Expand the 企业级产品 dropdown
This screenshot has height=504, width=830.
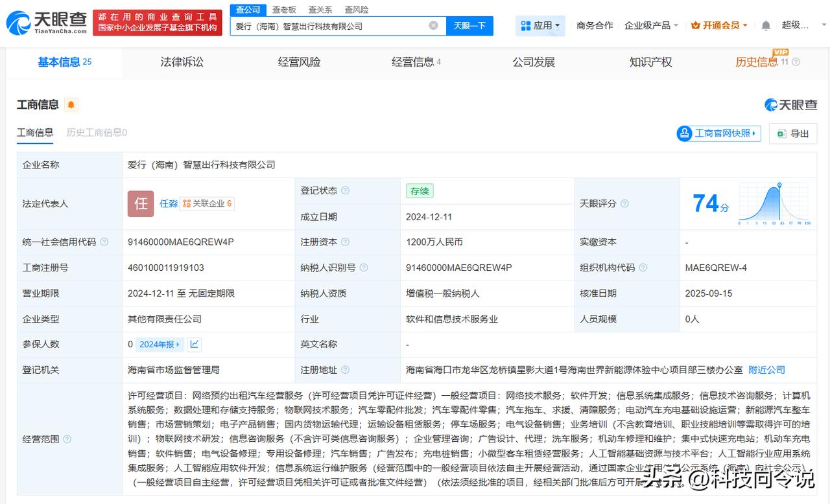[676, 25]
